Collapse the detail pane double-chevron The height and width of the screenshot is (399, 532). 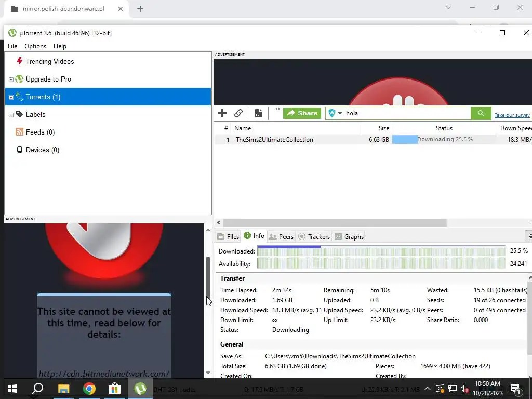[528, 235]
